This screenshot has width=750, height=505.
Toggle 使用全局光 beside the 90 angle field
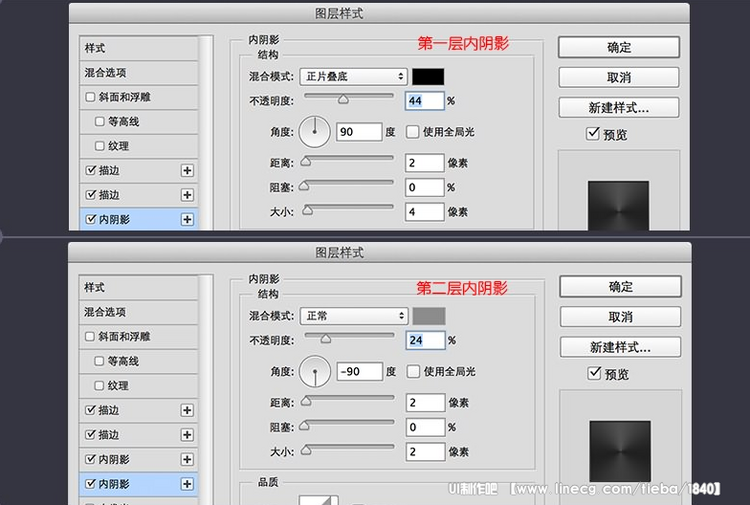click(412, 132)
